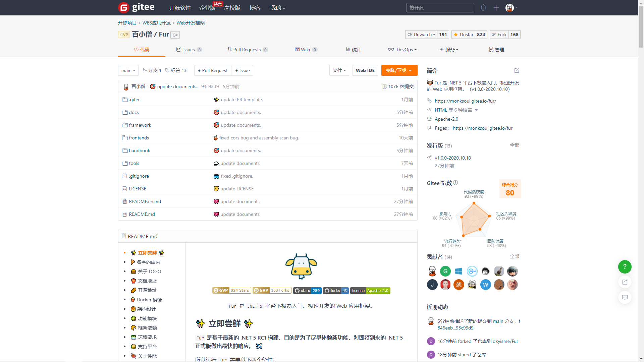Show help for Gitee index
This screenshot has width=644, height=362.
pyautogui.click(x=455, y=183)
